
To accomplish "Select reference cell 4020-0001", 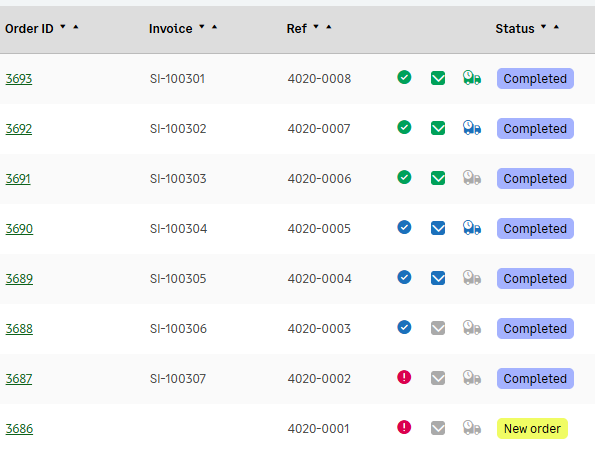I will tap(318, 429).
